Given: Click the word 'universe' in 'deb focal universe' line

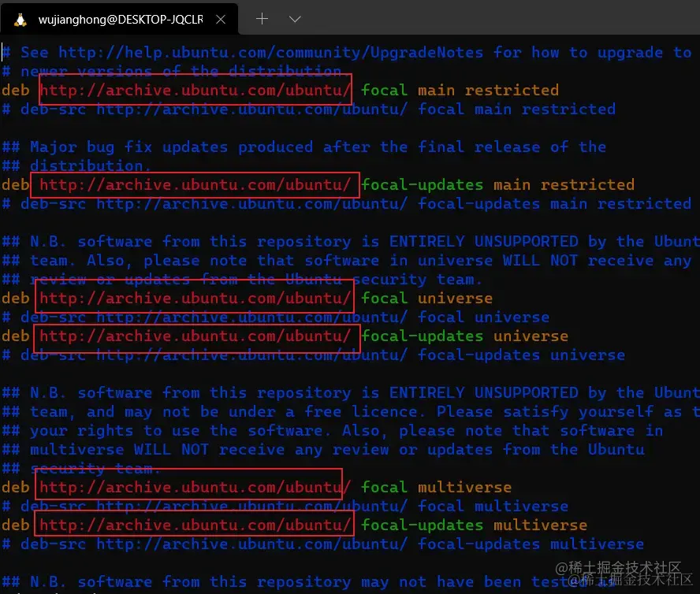Looking at the screenshot, I should [x=455, y=298].
